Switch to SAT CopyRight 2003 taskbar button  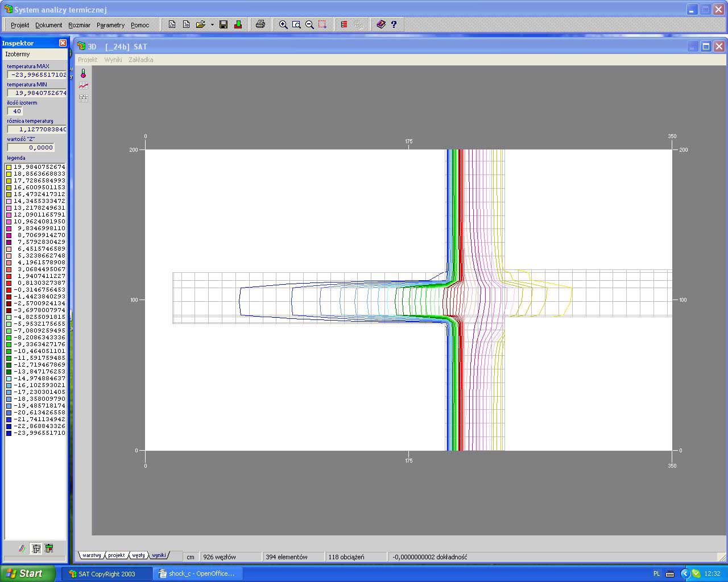click(x=106, y=573)
